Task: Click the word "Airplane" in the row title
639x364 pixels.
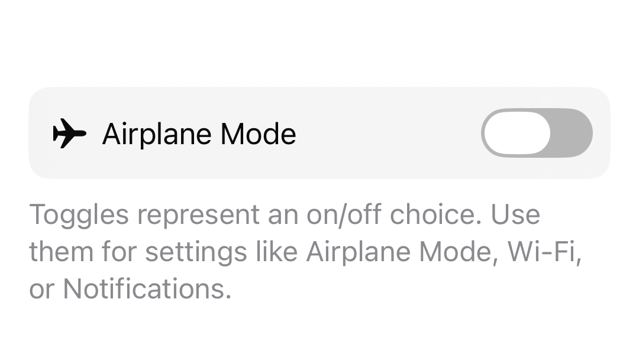Action: point(157,134)
